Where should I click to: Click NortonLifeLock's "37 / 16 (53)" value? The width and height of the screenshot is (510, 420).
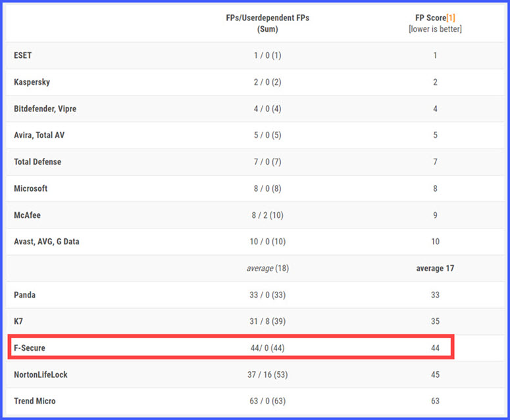click(x=267, y=375)
